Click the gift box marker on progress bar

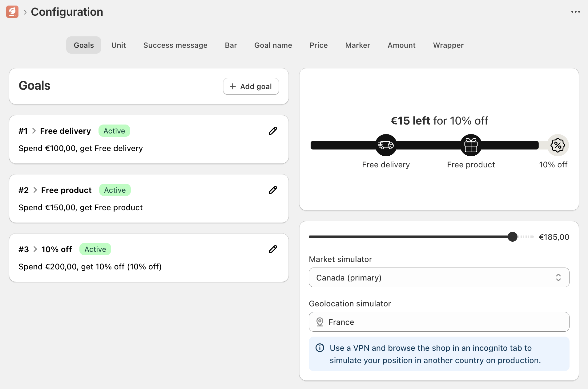tap(471, 145)
